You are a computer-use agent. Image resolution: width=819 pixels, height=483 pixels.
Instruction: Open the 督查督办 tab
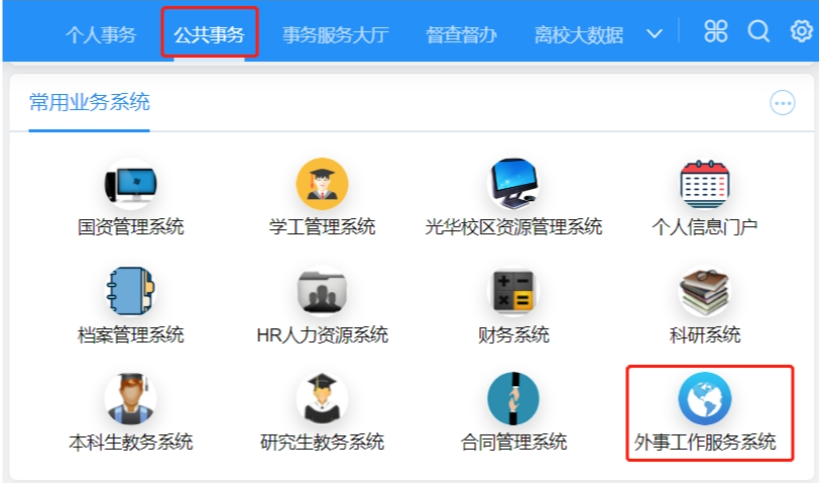click(461, 35)
